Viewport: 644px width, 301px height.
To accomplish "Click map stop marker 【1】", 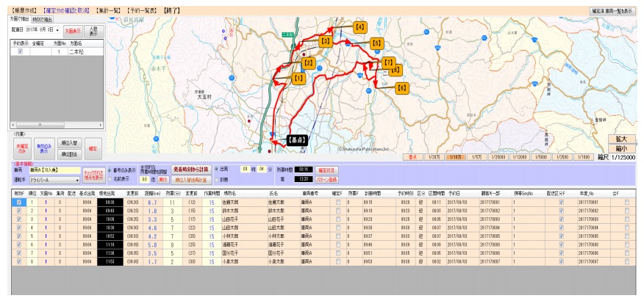I will (299, 78).
